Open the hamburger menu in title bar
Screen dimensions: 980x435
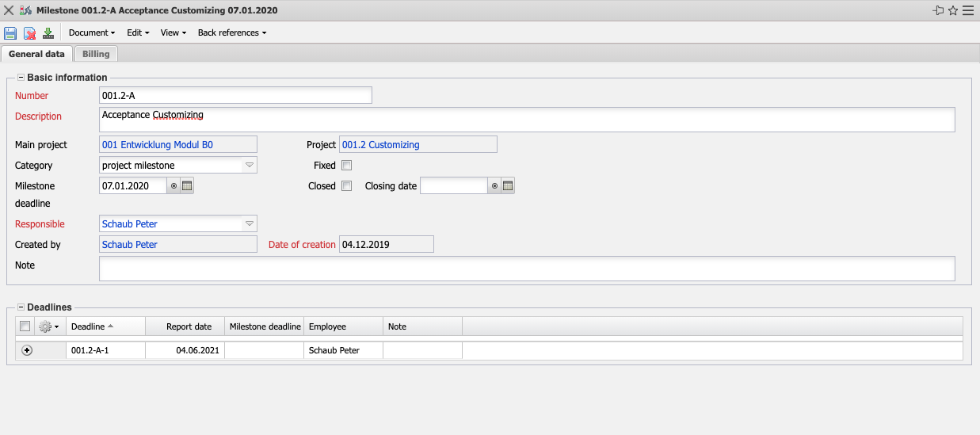pos(968,11)
